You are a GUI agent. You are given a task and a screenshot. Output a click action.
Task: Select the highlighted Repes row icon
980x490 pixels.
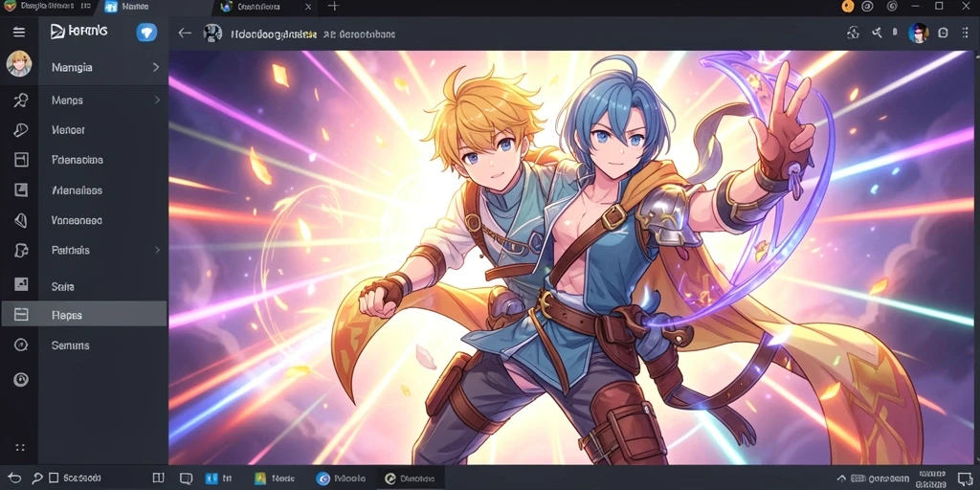(21, 315)
